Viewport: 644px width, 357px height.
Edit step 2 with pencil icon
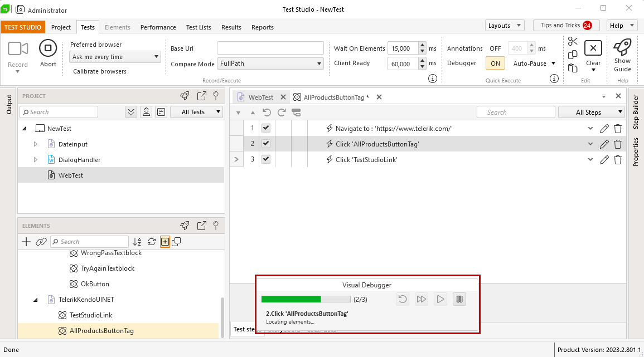pyautogui.click(x=604, y=144)
